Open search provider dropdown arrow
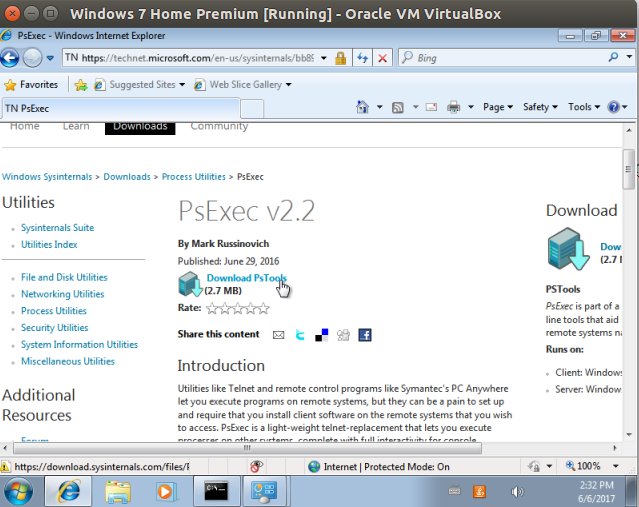The height and width of the screenshot is (507, 639). coord(629,57)
